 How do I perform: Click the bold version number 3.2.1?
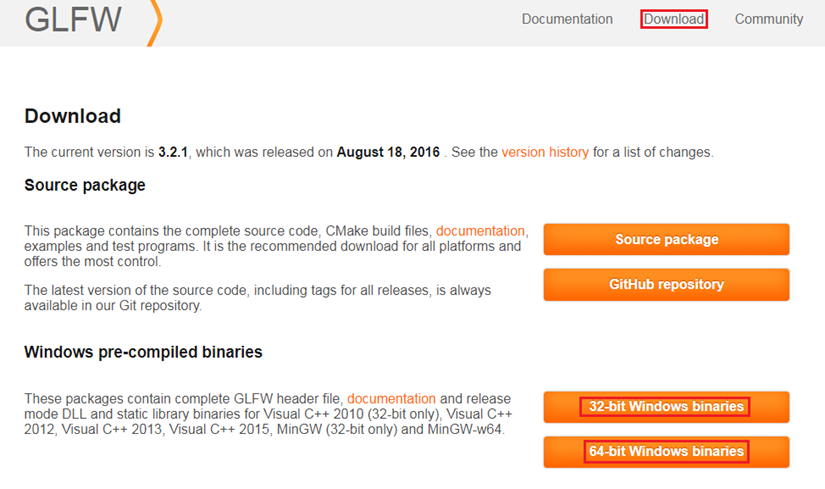coord(173,152)
